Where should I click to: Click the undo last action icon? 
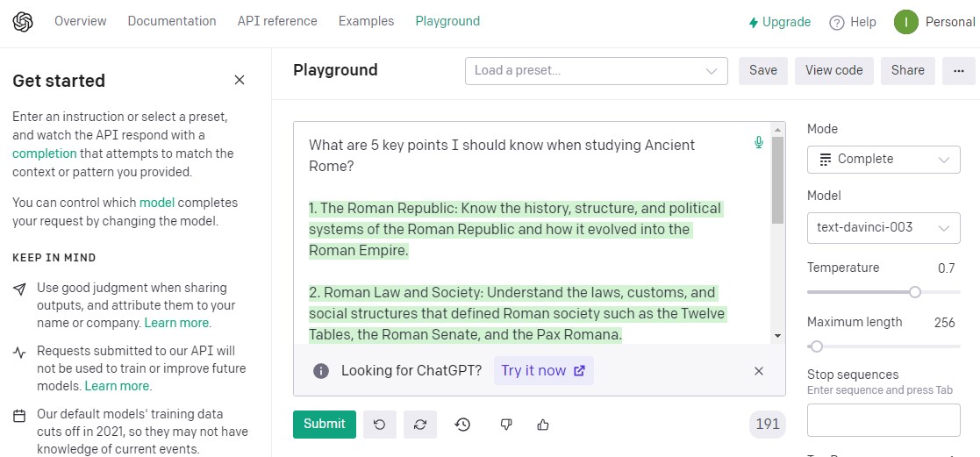pyautogui.click(x=379, y=425)
